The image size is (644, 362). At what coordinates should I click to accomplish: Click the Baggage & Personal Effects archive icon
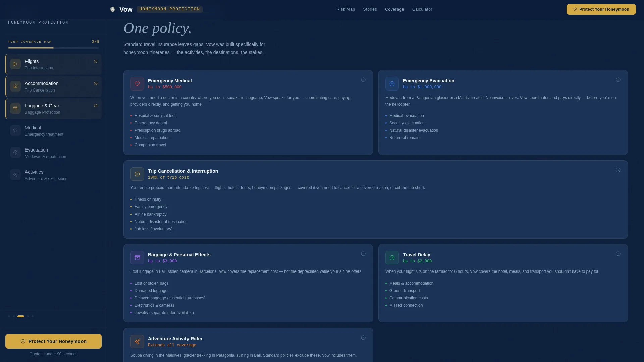[137, 258]
